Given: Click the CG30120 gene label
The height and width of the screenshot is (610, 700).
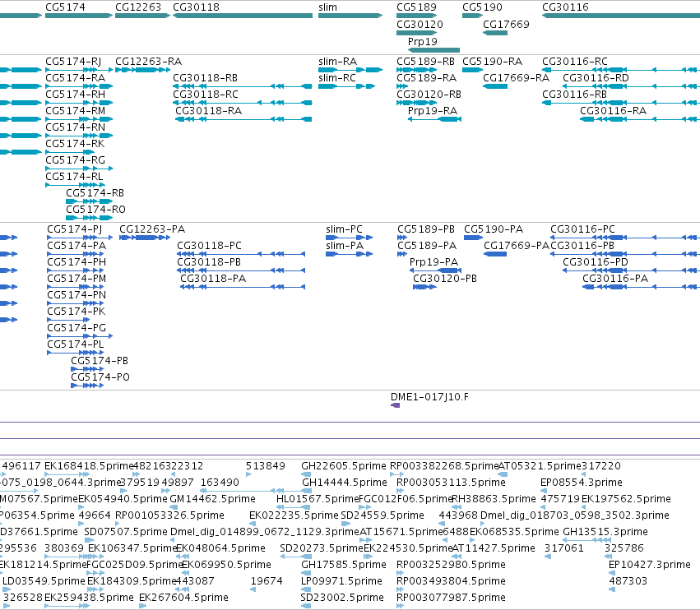Looking at the screenshot, I should point(420,24).
